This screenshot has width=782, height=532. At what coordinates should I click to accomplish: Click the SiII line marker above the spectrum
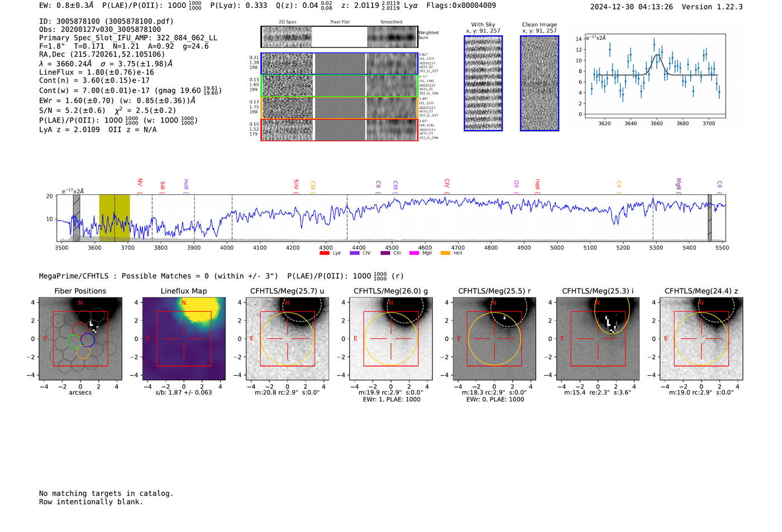pyautogui.click(x=163, y=186)
